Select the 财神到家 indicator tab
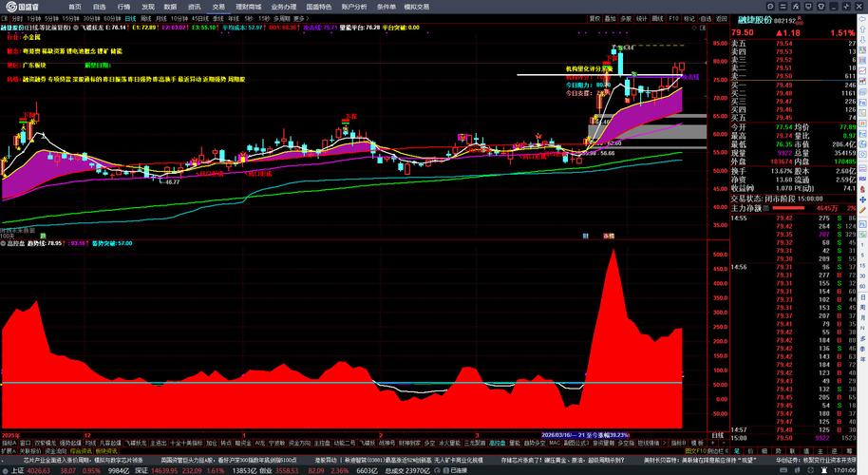Viewport: 868px width, 475px height. (409, 444)
